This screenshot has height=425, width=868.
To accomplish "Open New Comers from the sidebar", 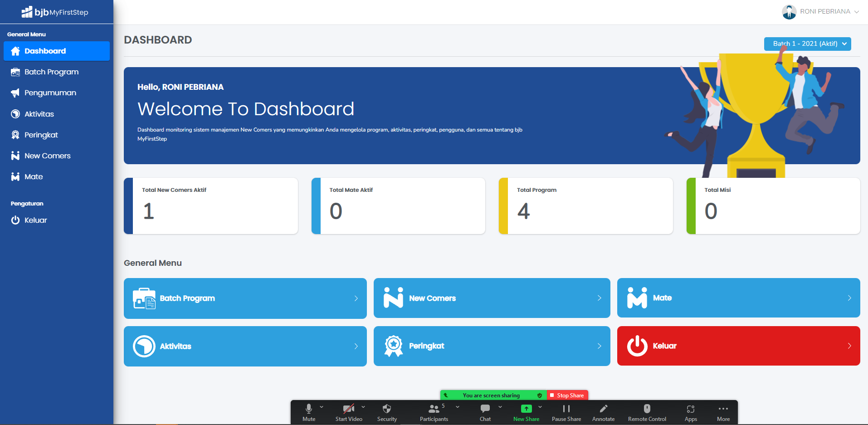I will pos(57,156).
